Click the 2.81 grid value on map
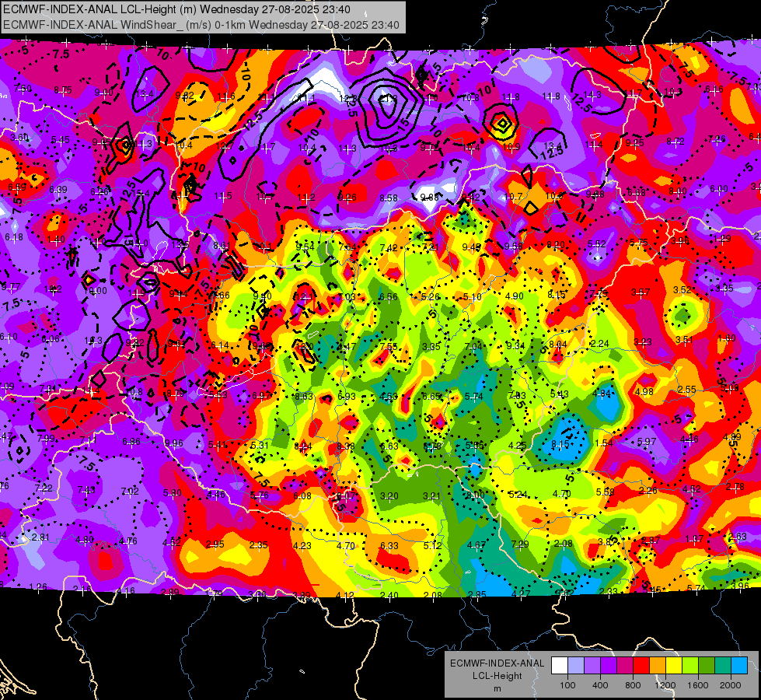 (40, 537)
